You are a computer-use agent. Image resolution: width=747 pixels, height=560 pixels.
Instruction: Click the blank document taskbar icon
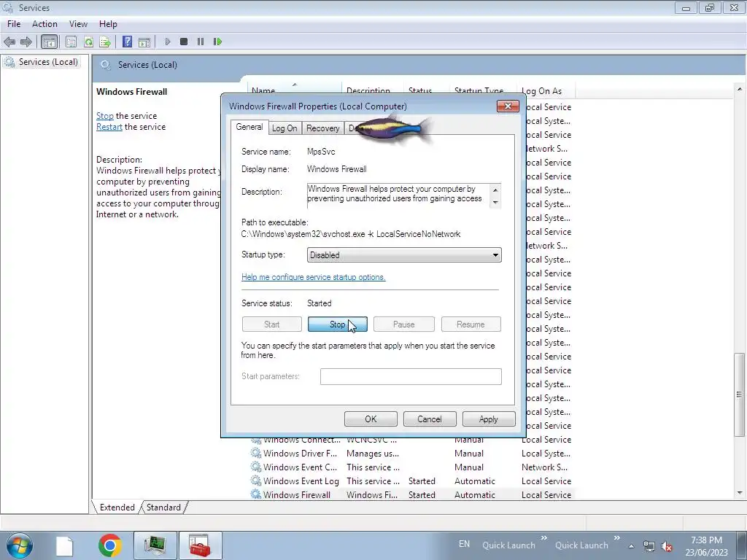tap(64, 546)
